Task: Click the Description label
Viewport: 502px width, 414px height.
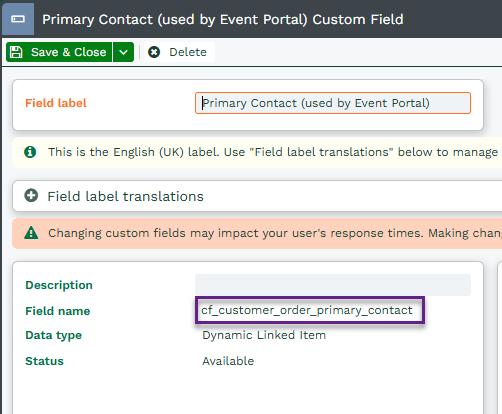Action: pos(59,285)
